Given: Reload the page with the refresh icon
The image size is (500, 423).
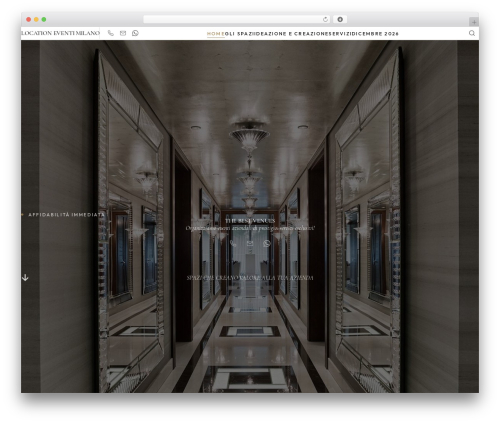Looking at the screenshot, I should coord(325,19).
